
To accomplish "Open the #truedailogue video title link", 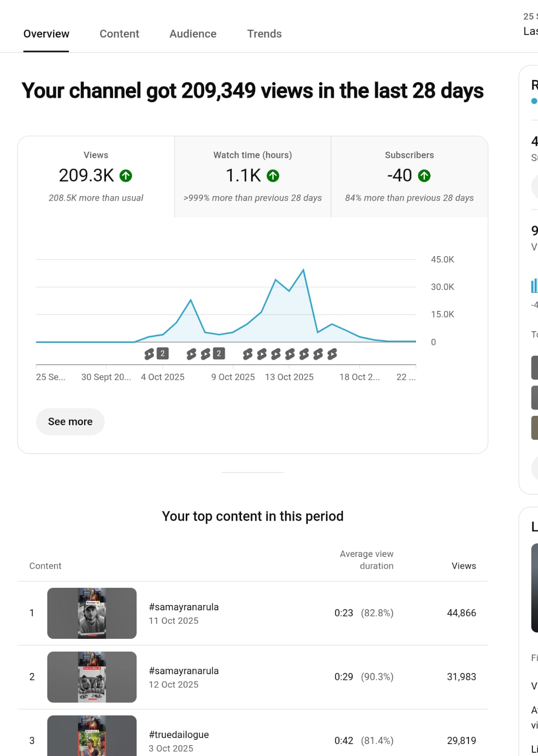I will click(x=179, y=735).
